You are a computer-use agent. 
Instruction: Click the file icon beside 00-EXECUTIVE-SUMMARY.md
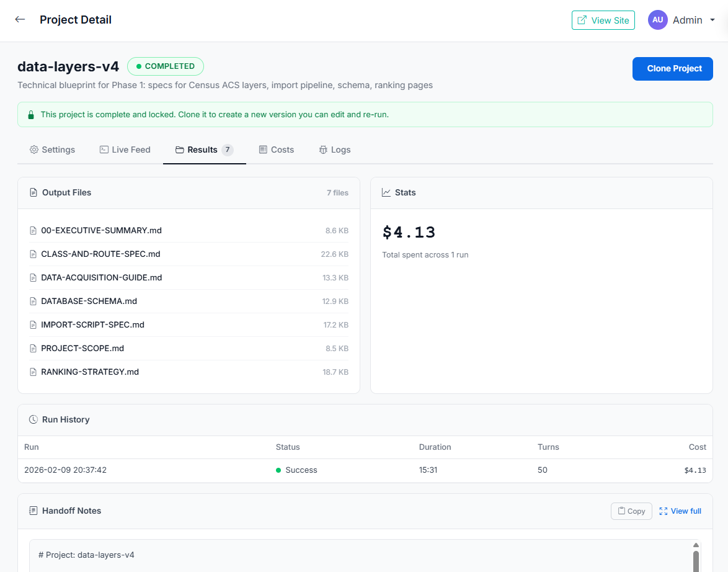click(33, 231)
